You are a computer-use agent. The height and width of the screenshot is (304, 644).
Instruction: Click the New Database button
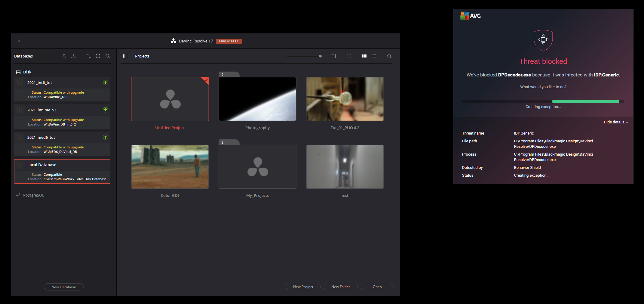point(64,287)
